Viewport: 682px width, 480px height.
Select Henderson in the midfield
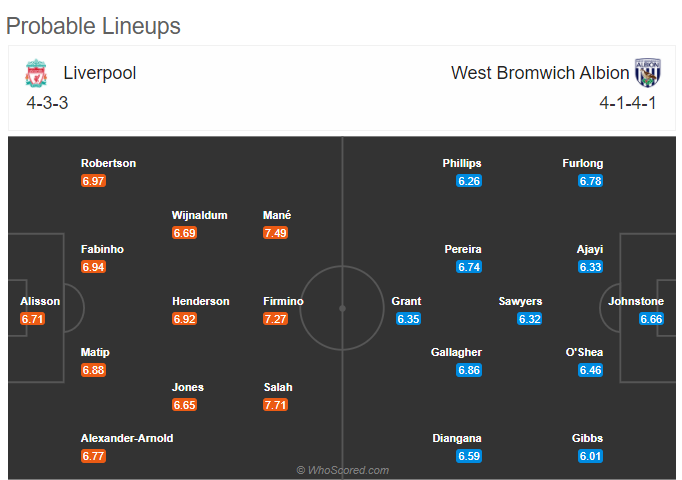201,301
